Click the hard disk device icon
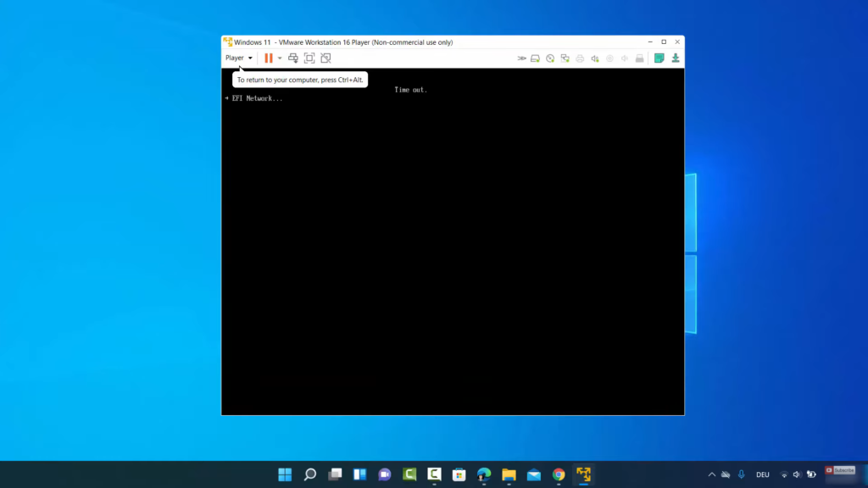 tap(536, 58)
